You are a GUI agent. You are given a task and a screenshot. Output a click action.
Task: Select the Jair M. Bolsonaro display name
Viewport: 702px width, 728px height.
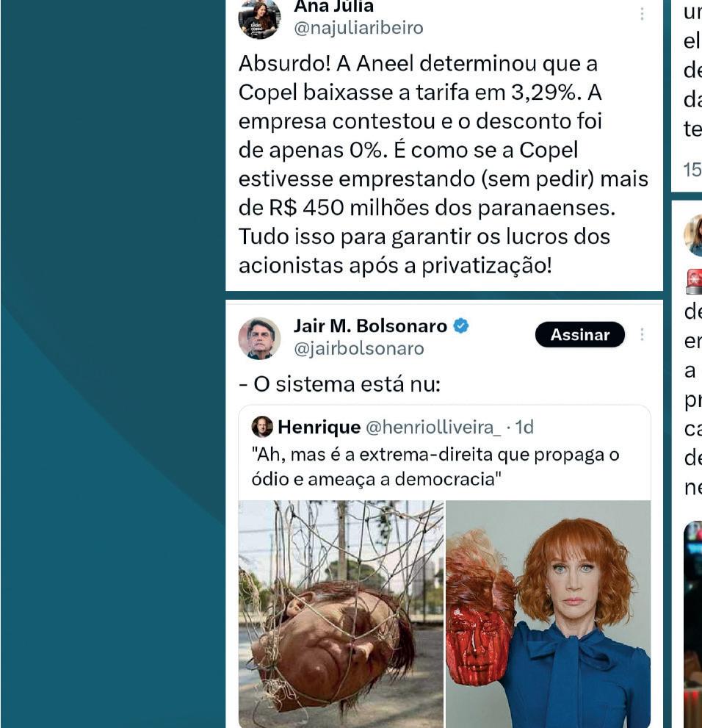370,326
